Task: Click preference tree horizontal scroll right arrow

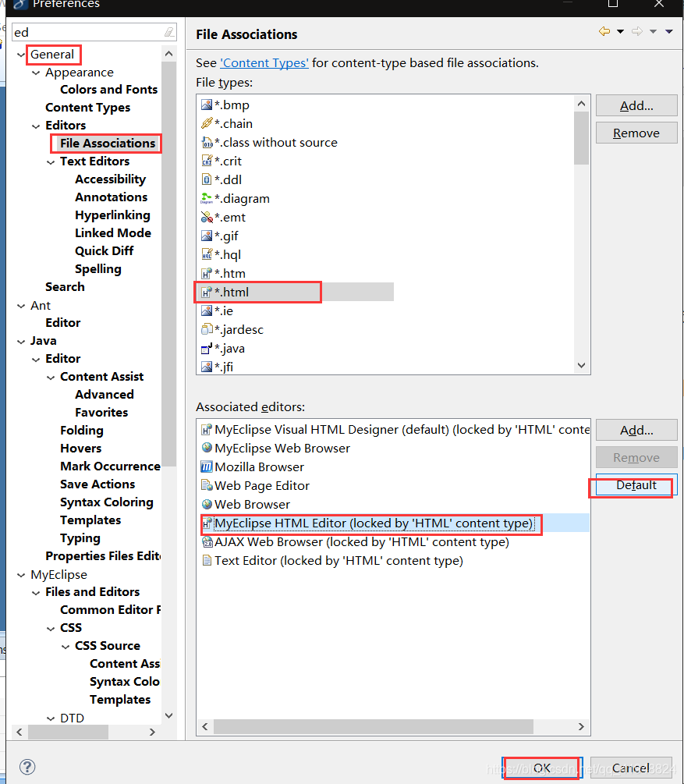Action: (153, 732)
